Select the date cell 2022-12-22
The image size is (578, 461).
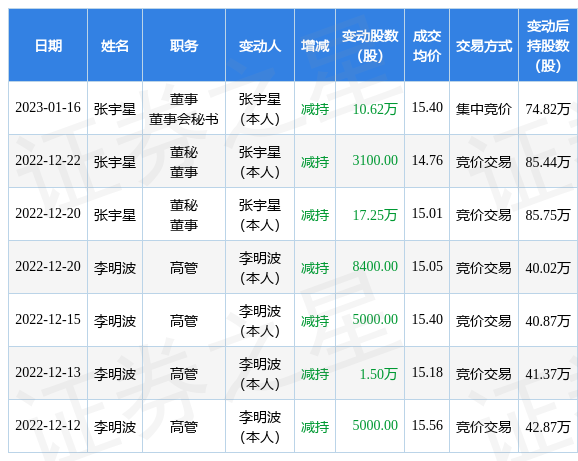[48, 161]
